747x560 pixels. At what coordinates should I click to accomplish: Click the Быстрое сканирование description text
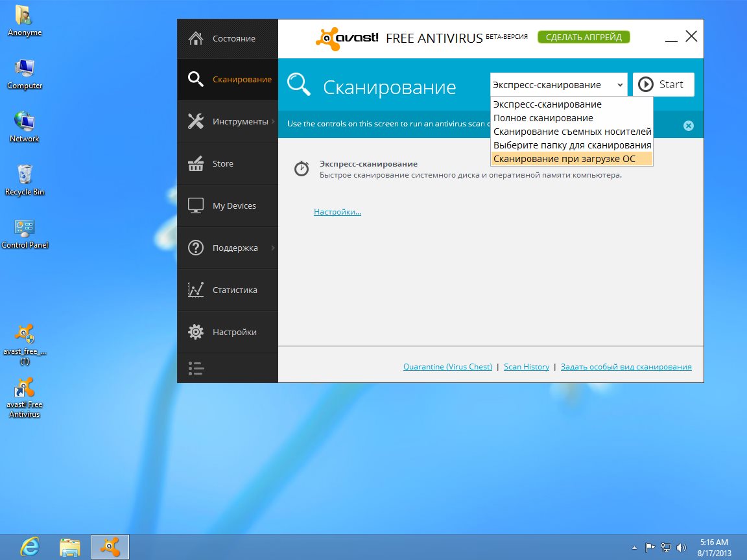pos(470,175)
